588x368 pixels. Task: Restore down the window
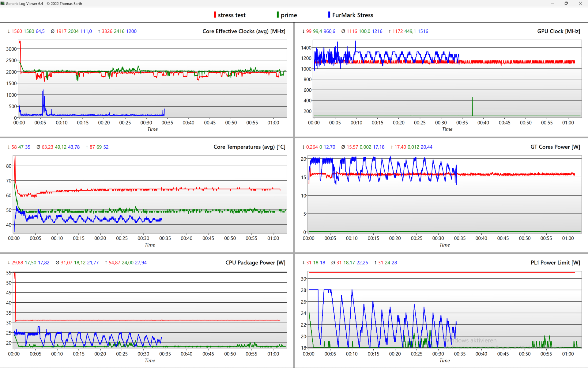(566, 3)
